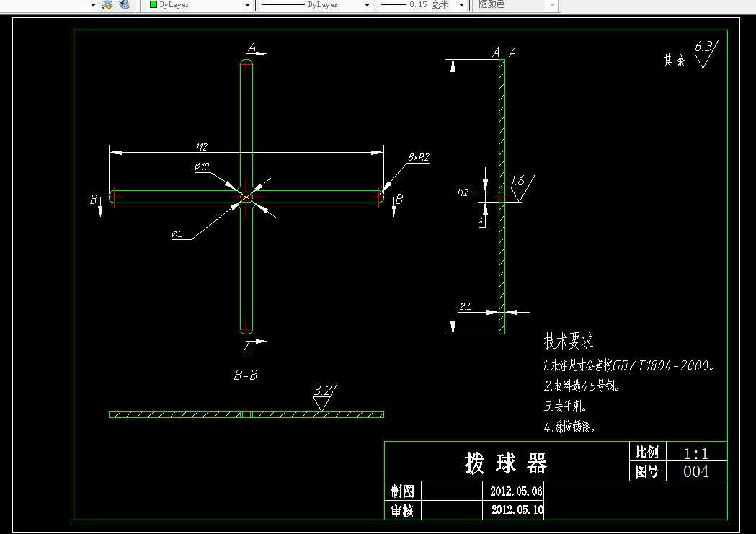Select the ø10 dimension text
Viewport: 756px width, 534px height.
(203, 166)
